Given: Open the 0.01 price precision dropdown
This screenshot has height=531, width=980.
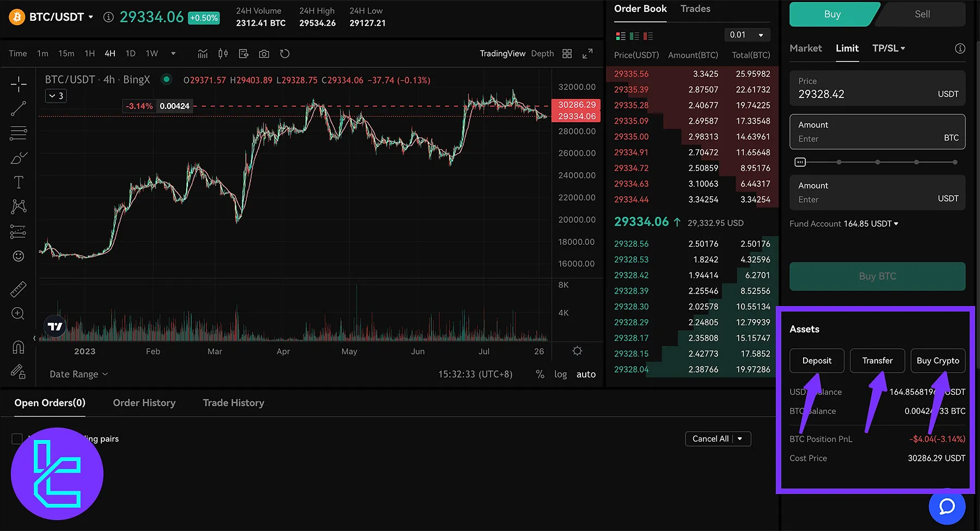Looking at the screenshot, I should [746, 35].
